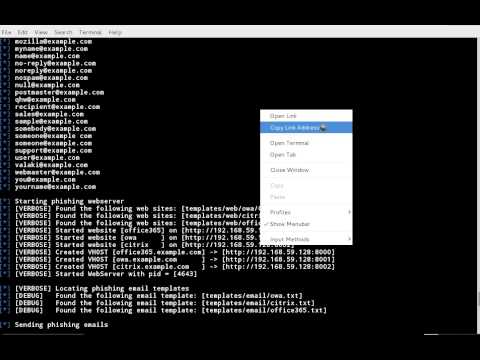This screenshot has height=360, width=480.
Task: Click the sample@example.com line
Action: (x=51, y=122)
